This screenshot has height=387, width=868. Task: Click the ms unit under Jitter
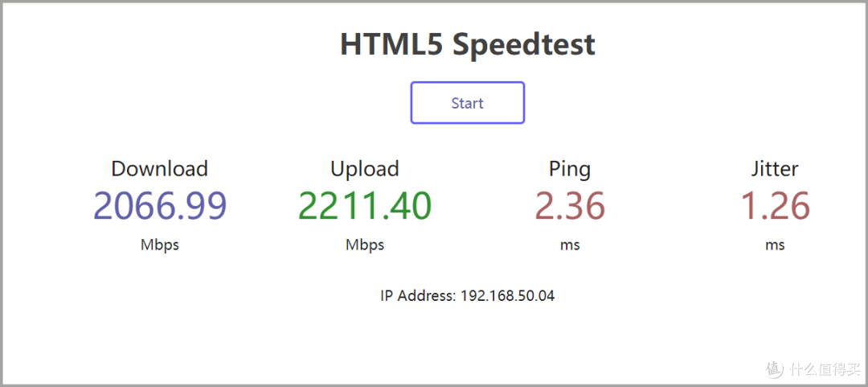point(775,245)
